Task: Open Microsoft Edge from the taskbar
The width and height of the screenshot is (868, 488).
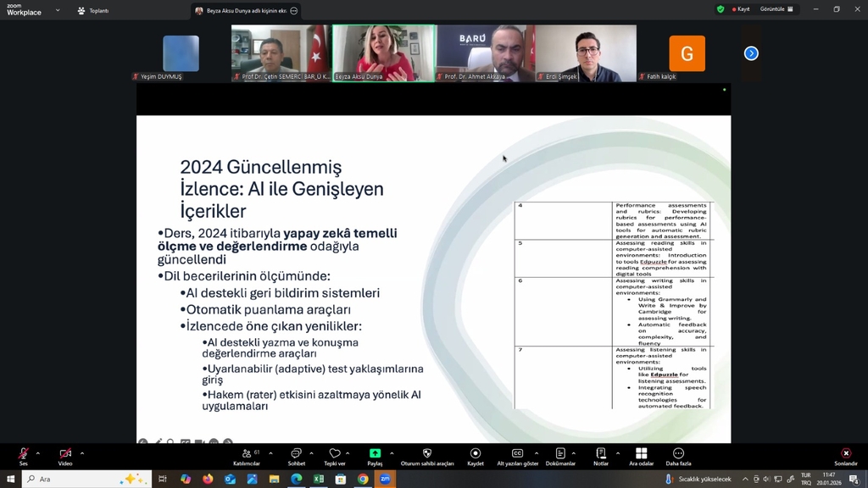Action: 296,479
